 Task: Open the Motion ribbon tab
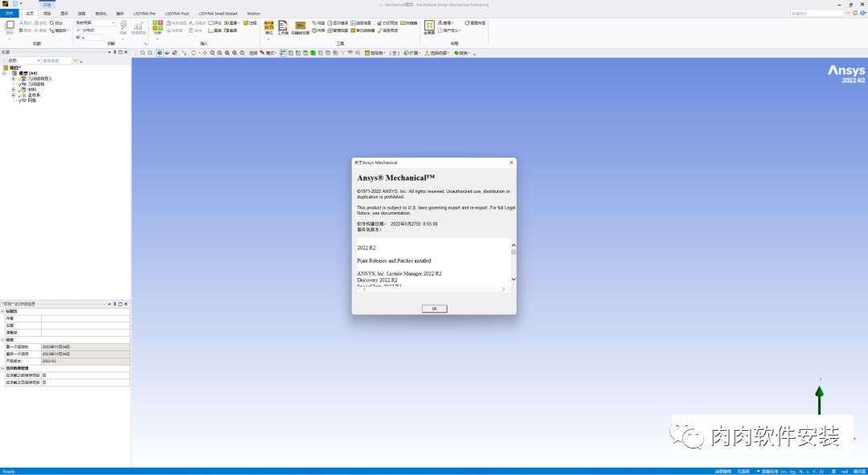click(x=253, y=14)
